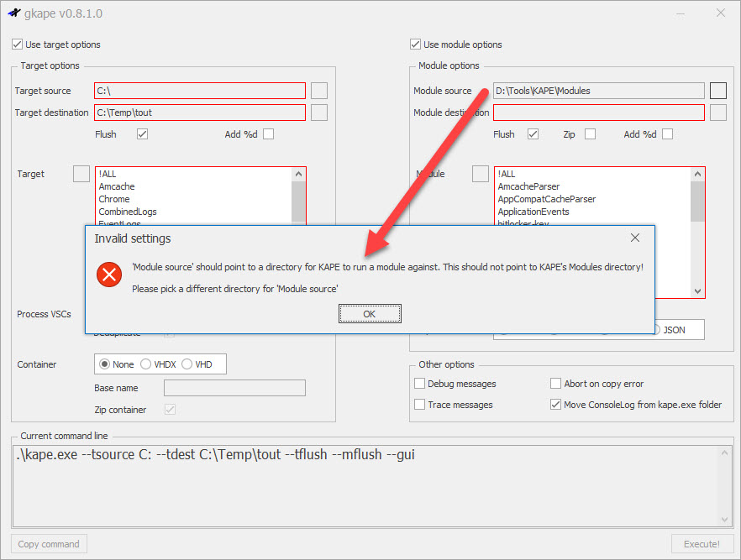Click the Module list scrollbar thumb
Image resolution: width=741 pixels, height=560 pixels.
point(697,201)
